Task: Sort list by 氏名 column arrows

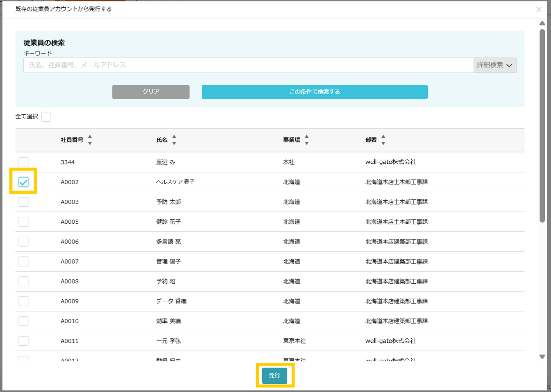Action: pyautogui.click(x=174, y=140)
